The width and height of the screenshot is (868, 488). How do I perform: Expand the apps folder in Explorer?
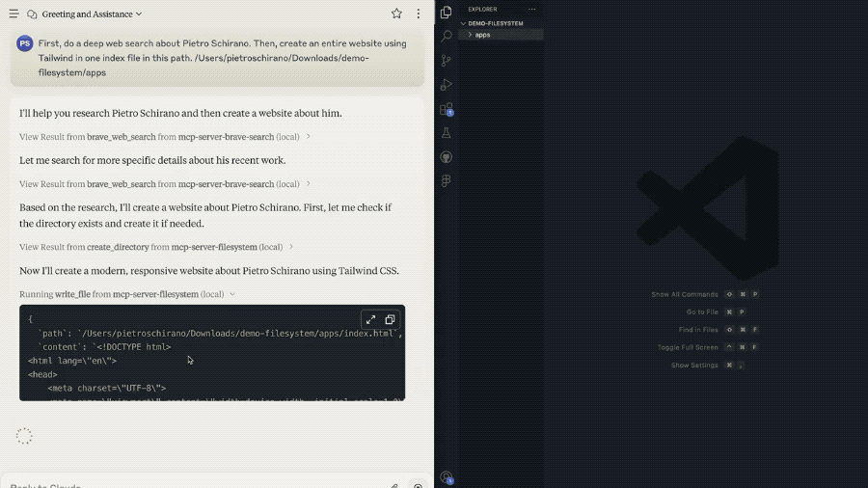coord(482,35)
